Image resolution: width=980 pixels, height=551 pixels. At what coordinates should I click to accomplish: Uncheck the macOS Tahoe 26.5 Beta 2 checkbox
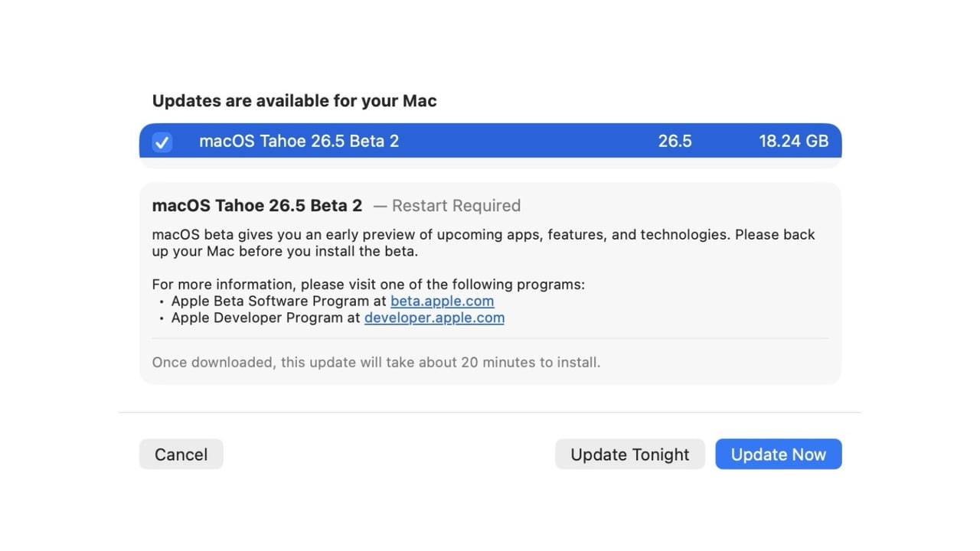coord(162,142)
